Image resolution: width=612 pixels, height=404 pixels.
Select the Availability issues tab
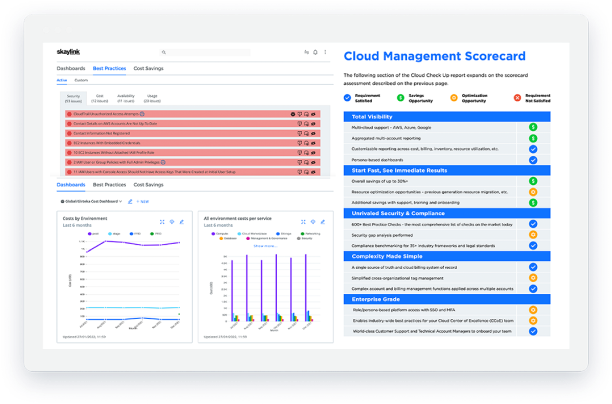pos(126,98)
